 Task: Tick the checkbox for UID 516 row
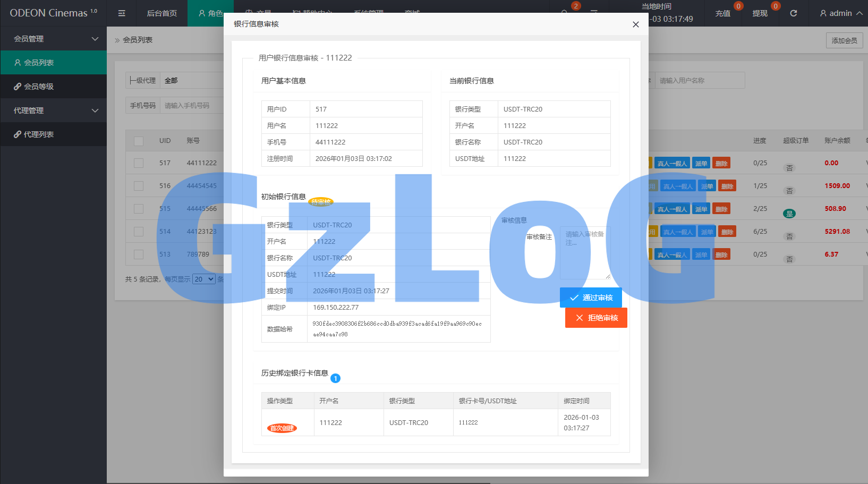point(139,186)
